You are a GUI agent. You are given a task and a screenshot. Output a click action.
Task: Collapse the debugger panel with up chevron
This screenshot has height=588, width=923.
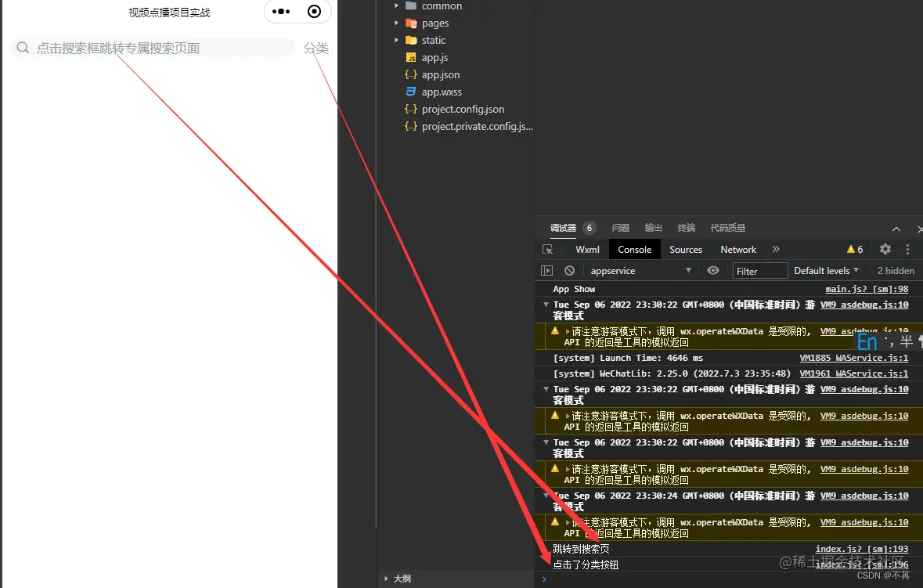tap(896, 229)
